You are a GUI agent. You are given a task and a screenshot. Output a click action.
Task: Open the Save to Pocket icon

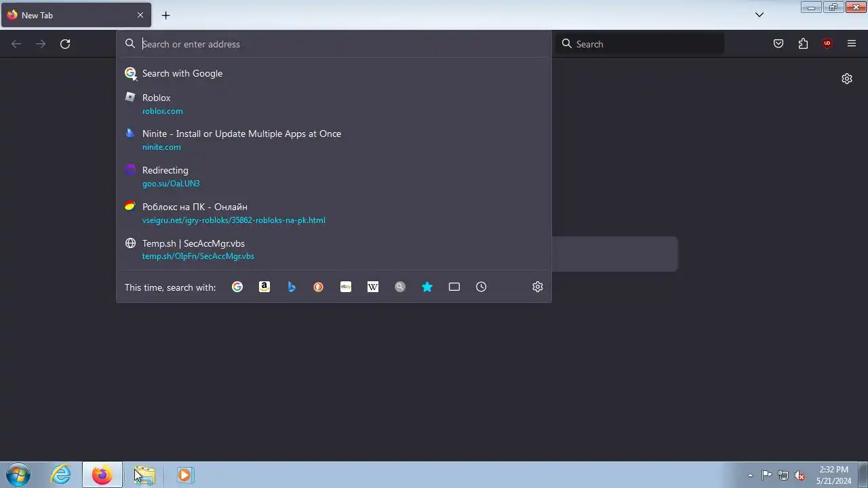(x=778, y=44)
